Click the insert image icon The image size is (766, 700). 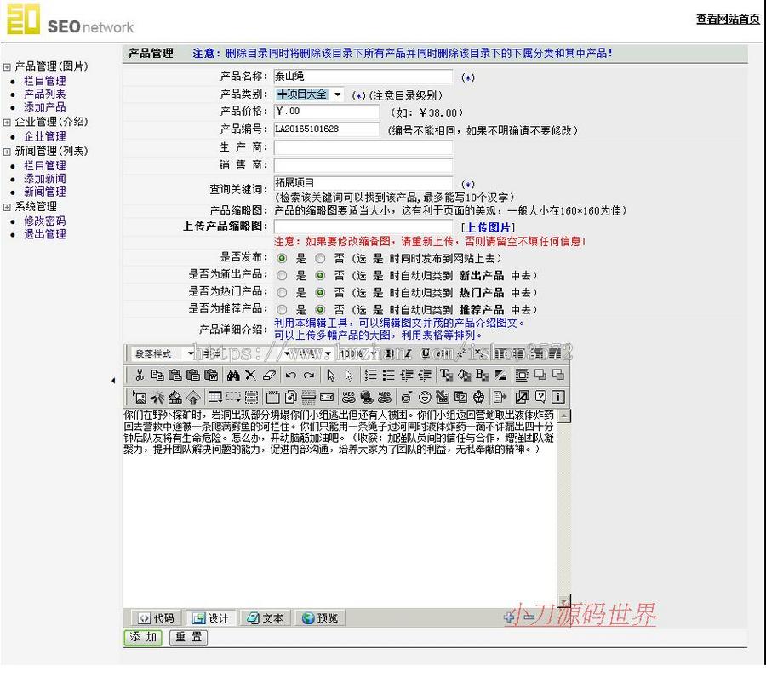click(x=140, y=397)
